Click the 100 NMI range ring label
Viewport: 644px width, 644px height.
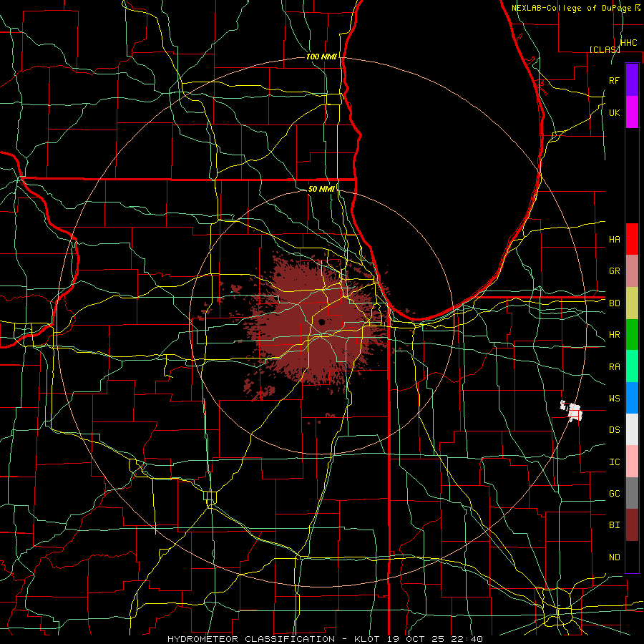[x=321, y=57]
